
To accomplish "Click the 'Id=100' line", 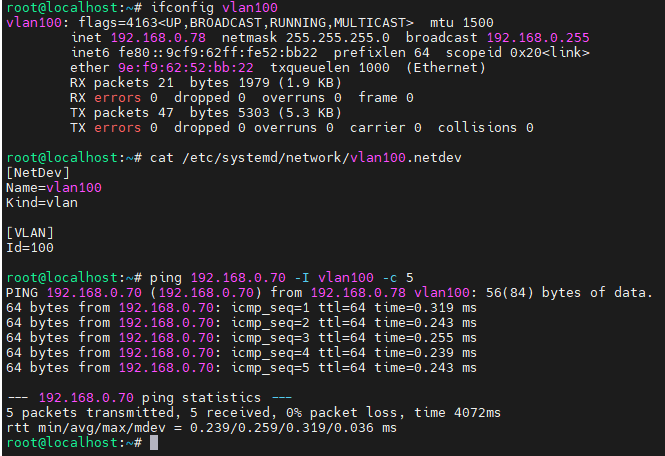I will pyautogui.click(x=30, y=248).
